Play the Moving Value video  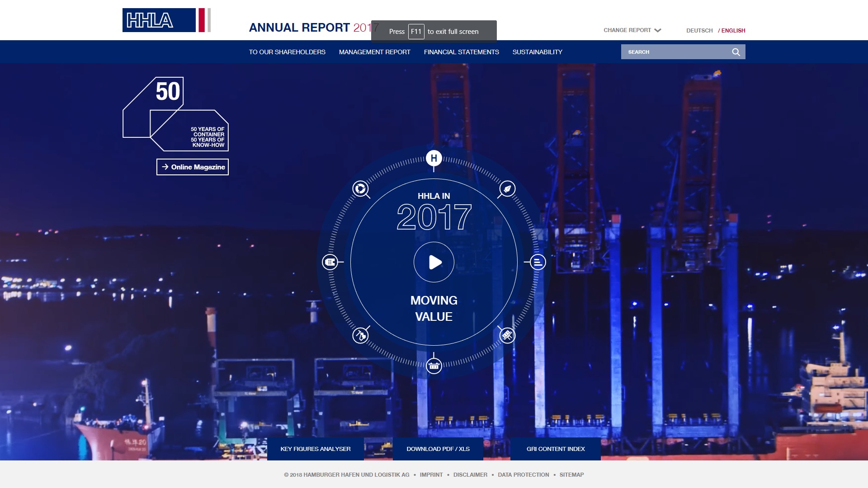(434, 262)
